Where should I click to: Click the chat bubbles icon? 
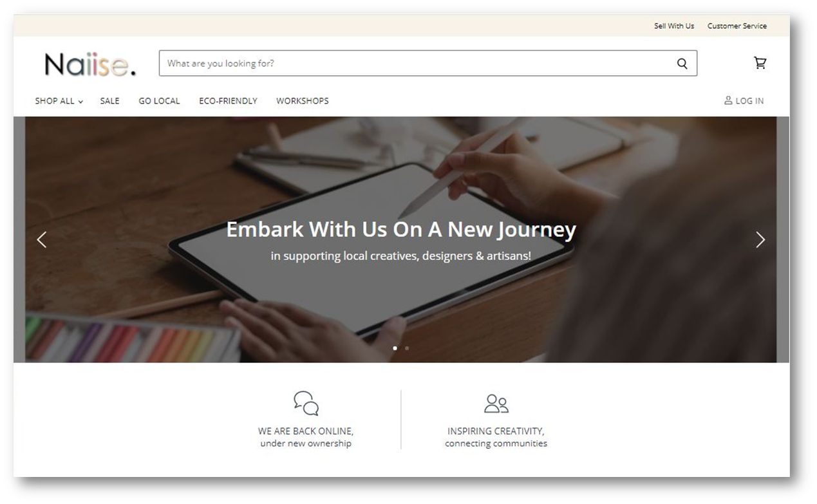click(x=306, y=403)
